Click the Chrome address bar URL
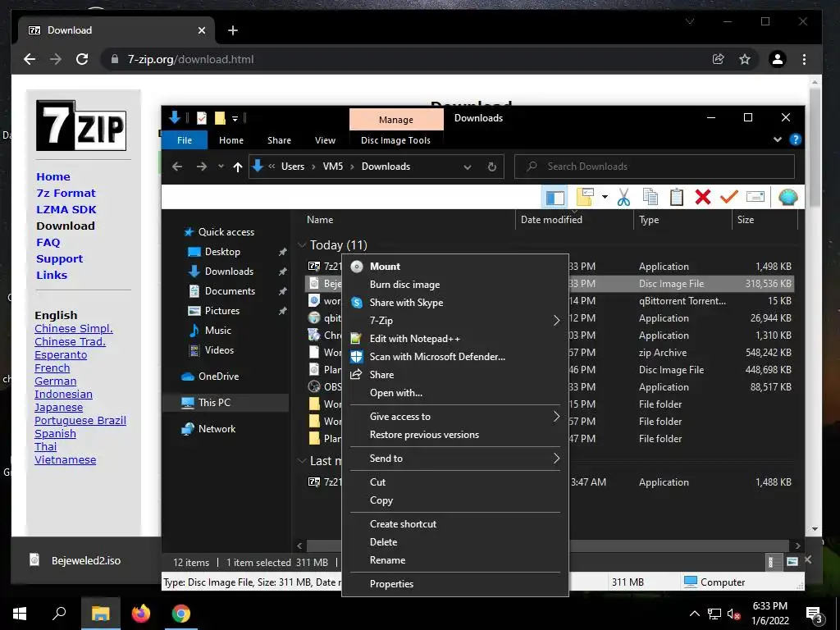 (190, 59)
